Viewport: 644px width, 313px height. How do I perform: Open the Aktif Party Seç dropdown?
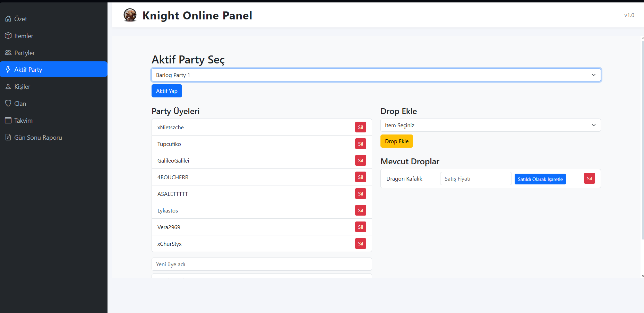pos(376,75)
